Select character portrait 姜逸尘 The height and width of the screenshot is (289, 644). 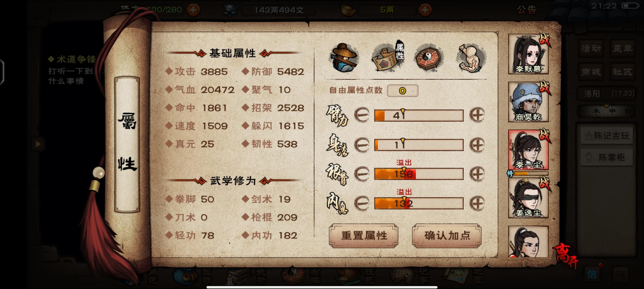[528, 198]
